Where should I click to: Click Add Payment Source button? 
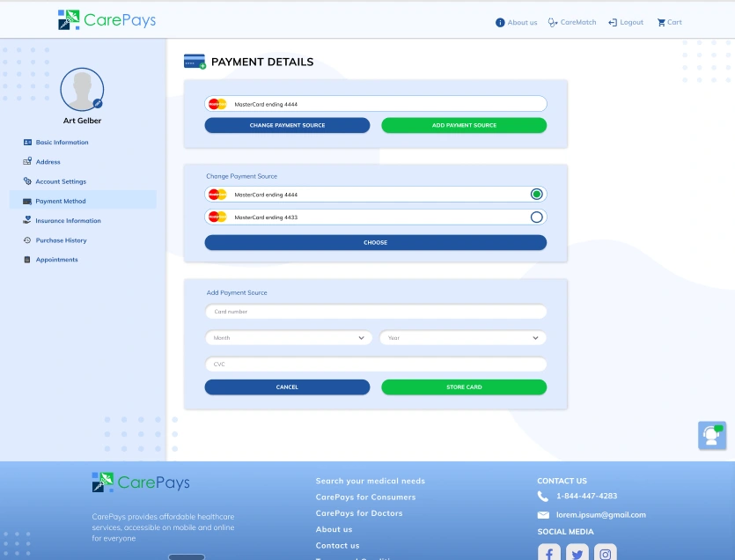coord(464,125)
